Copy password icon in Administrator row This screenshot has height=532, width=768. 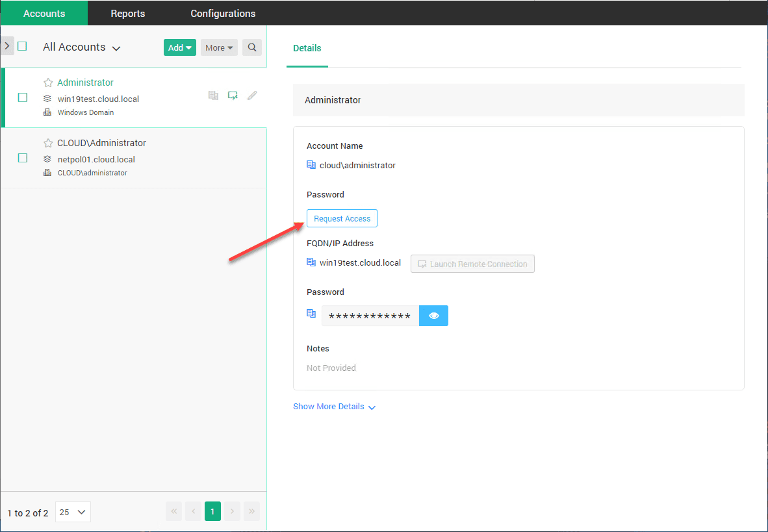[x=213, y=95]
